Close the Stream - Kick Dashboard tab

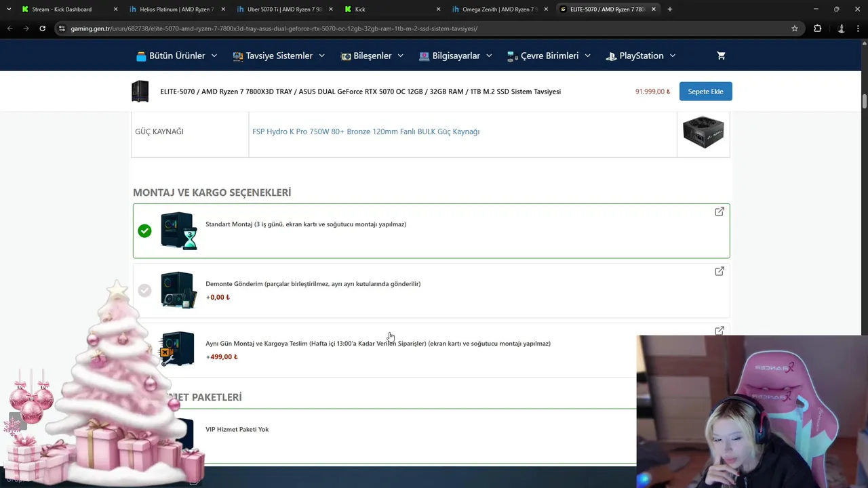(115, 9)
